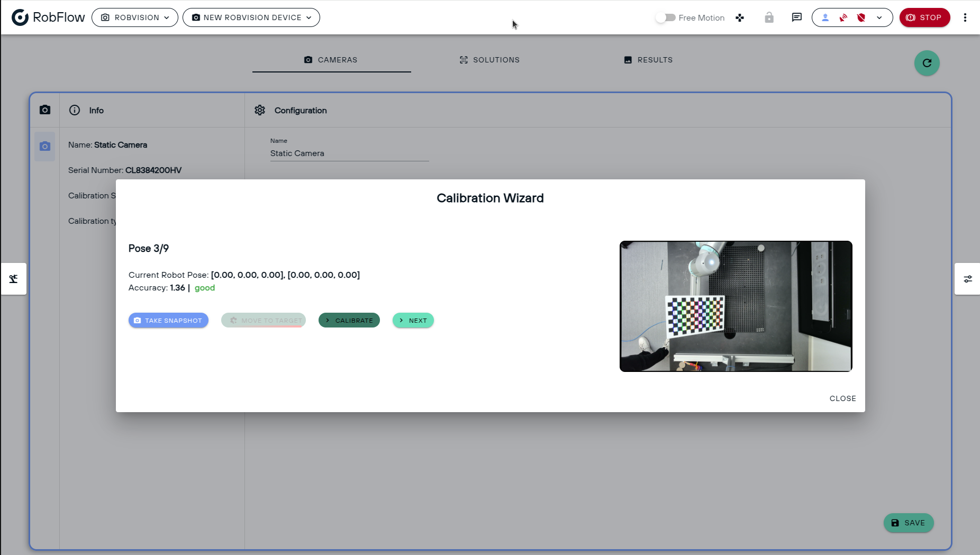980x555 pixels.
Task: Click serial number CL8384200HV text
Action: 153,170
